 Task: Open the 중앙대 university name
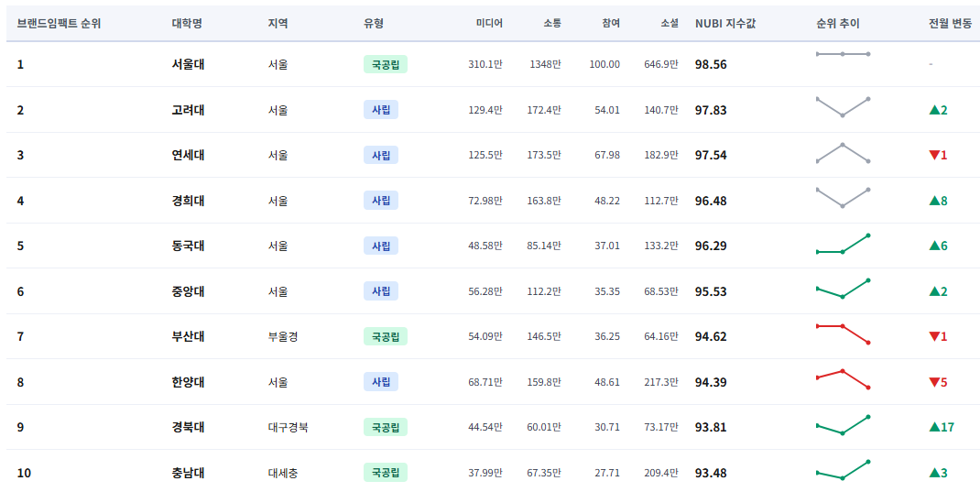(188, 291)
